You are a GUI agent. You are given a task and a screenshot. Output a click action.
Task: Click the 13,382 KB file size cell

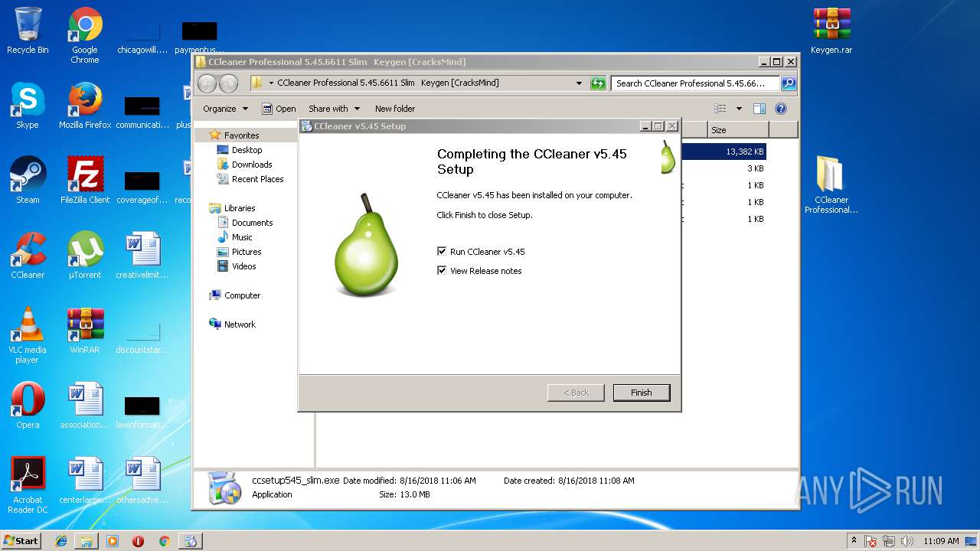click(x=744, y=152)
